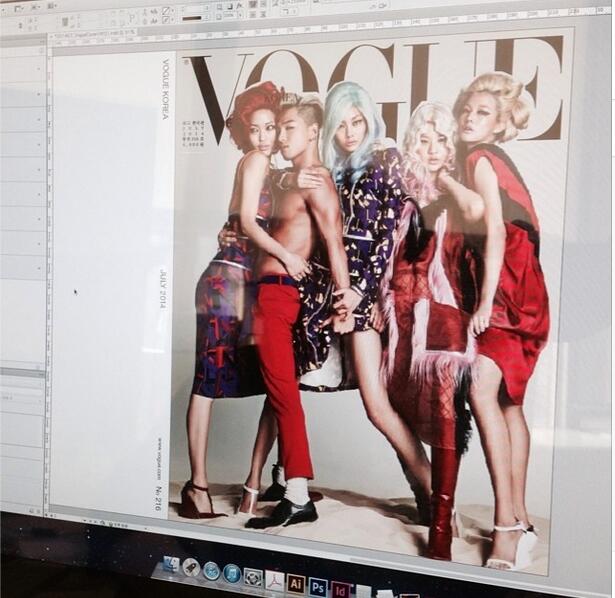Switch to Adobe InDesign in the dock
Viewport: 615px width, 598px height.
339,590
